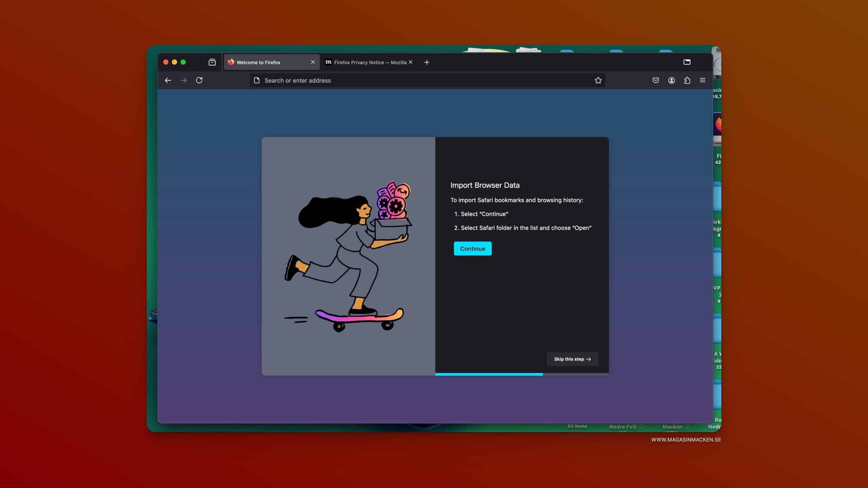The height and width of the screenshot is (488, 868).
Task: Click the window icon right of tab bar
Action: [687, 62]
